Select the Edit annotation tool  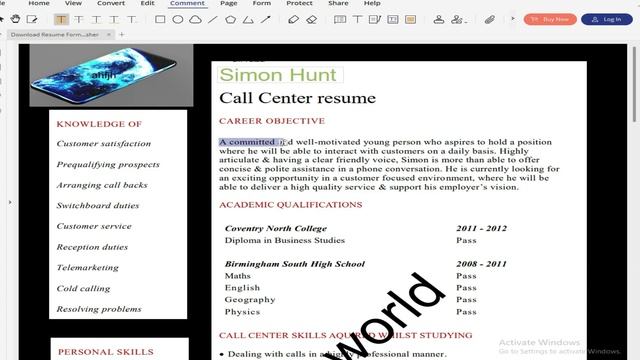click(32, 19)
